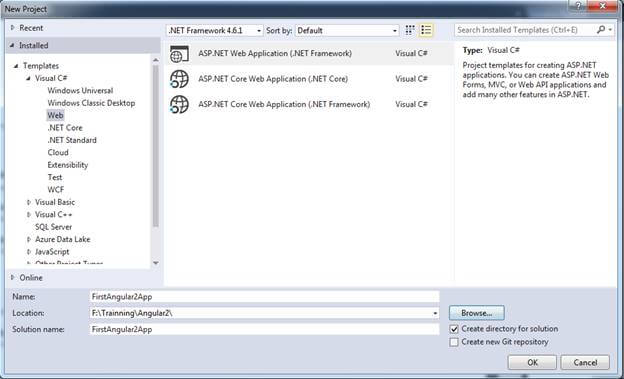Select the Extensibility category

pyautogui.click(x=68, y=165)
